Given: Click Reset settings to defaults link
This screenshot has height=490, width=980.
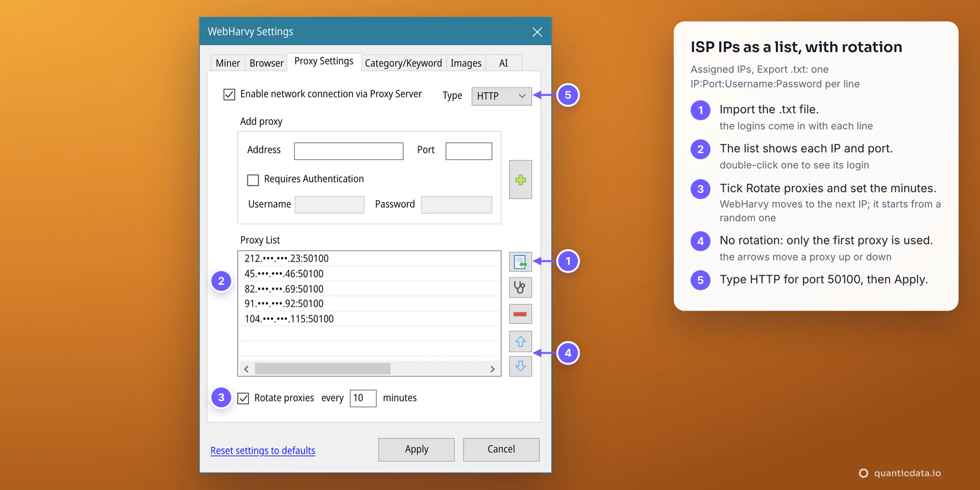Looking at the screenshot, I should tap(263, 451).
